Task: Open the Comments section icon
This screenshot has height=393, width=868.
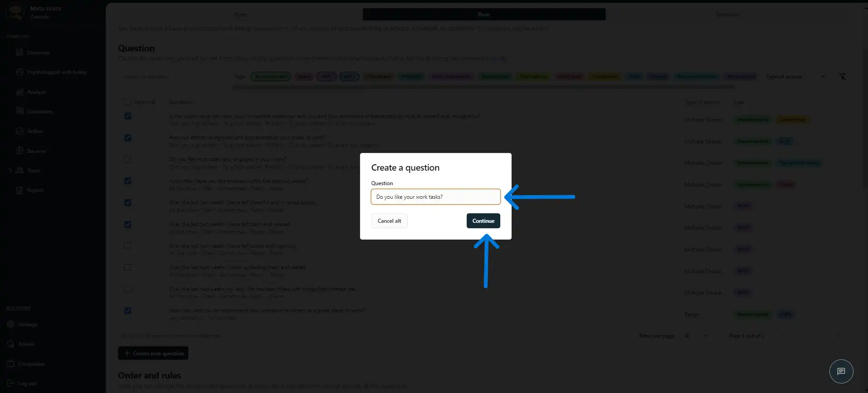Action: [20, 111]
